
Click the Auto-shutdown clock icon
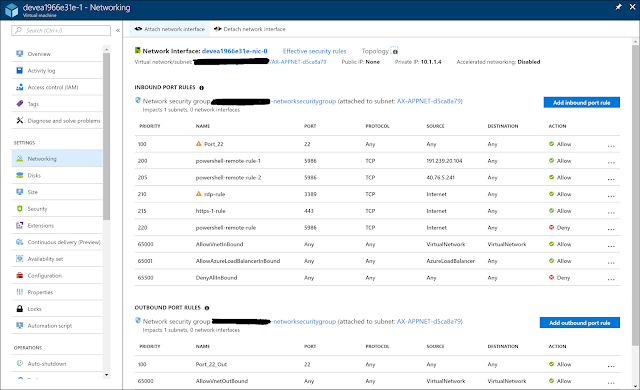pos(20,363)
